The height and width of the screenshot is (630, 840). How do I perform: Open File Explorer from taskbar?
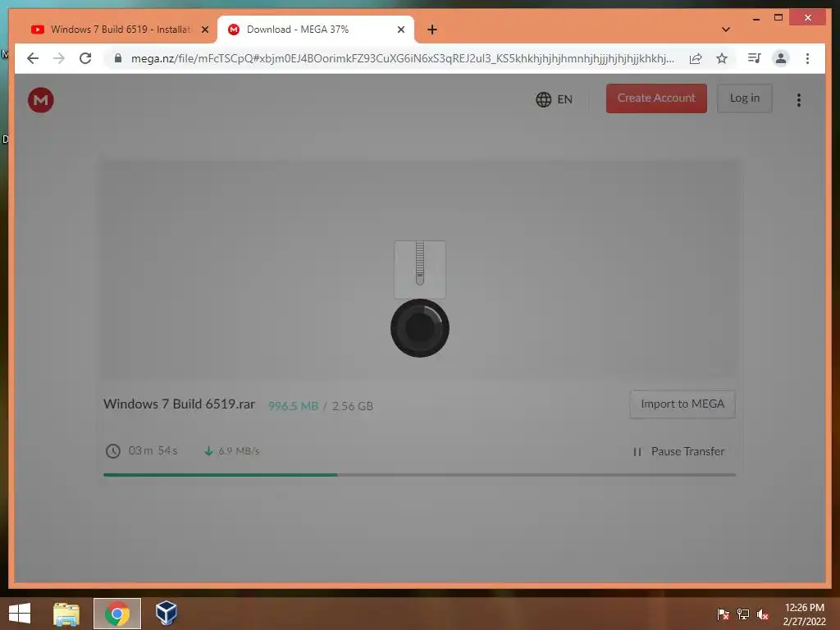(x=66, y=614)
